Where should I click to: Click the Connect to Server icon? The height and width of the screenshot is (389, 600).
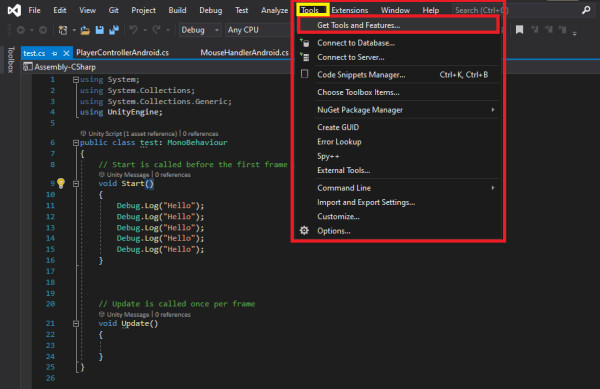[x=305, y=57]
